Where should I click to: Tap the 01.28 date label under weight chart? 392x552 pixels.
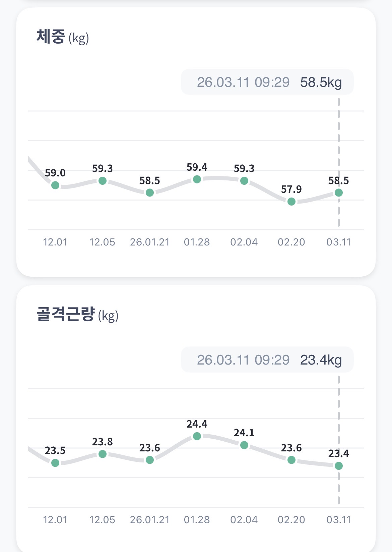[197, 242]
